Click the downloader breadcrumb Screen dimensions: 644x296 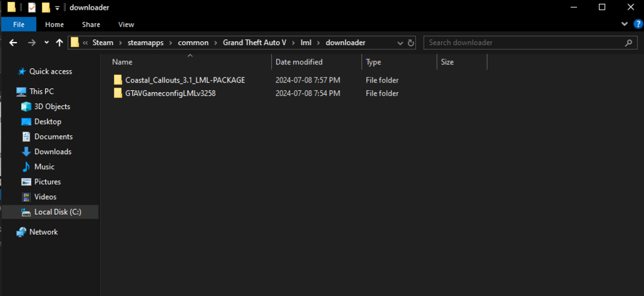tap(345, 43)
